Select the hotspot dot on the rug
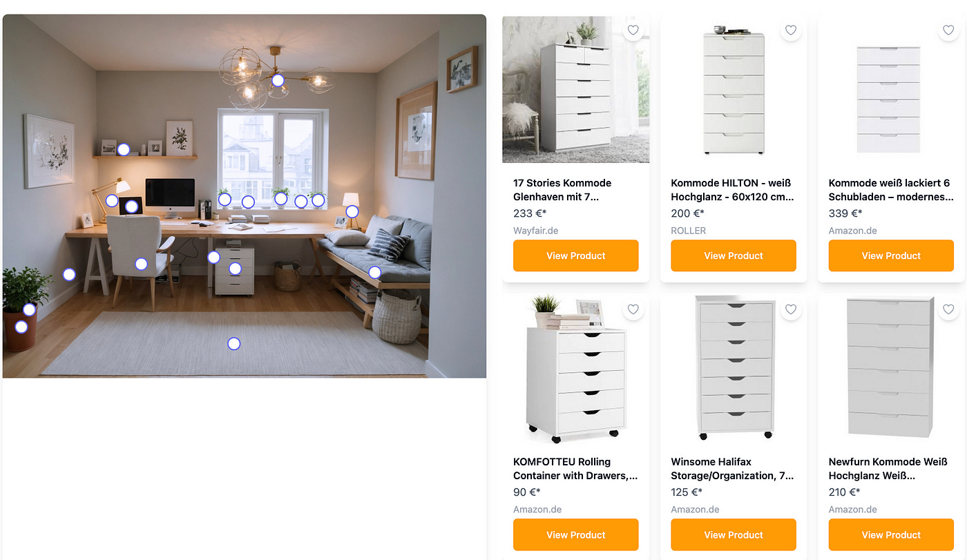 pos(233,343)
